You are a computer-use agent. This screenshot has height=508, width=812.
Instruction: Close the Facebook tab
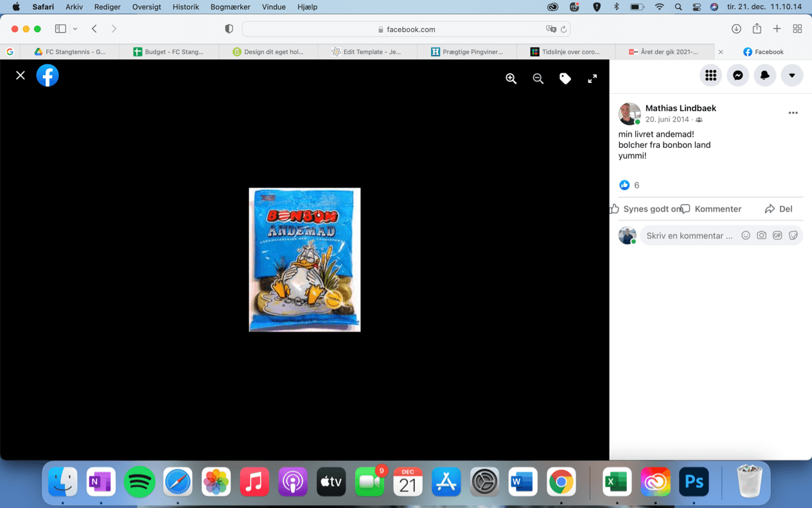721,51
